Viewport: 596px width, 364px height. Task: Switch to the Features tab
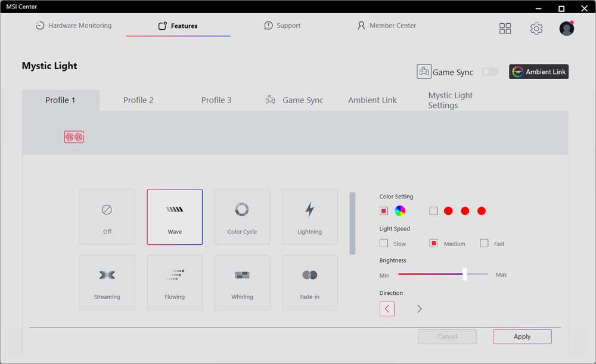click(x=178, y=26)
